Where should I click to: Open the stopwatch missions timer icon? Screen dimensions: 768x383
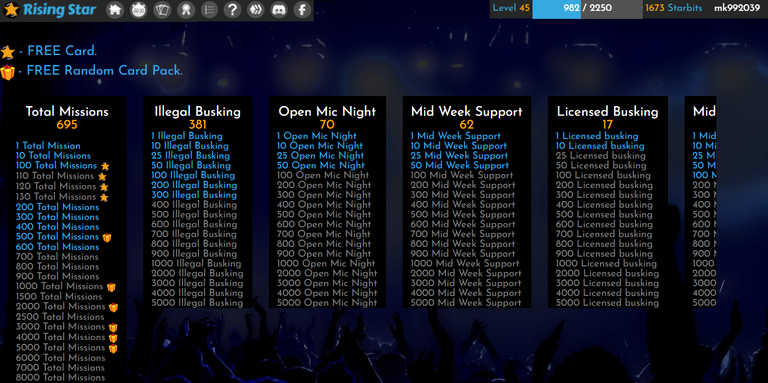point(139,10)
